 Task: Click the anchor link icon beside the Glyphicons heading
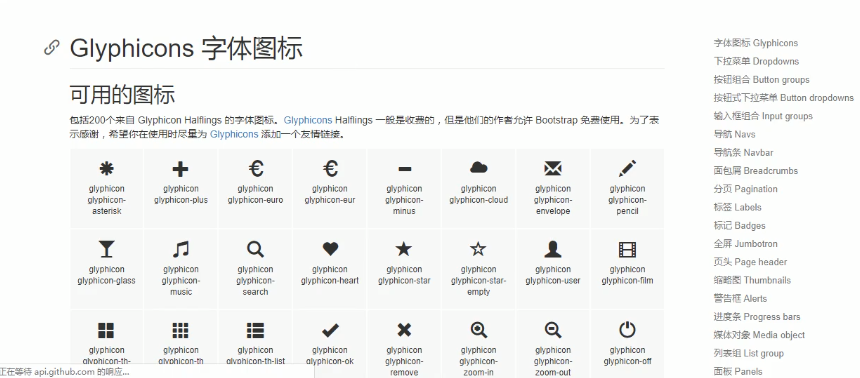click(52, 48)
